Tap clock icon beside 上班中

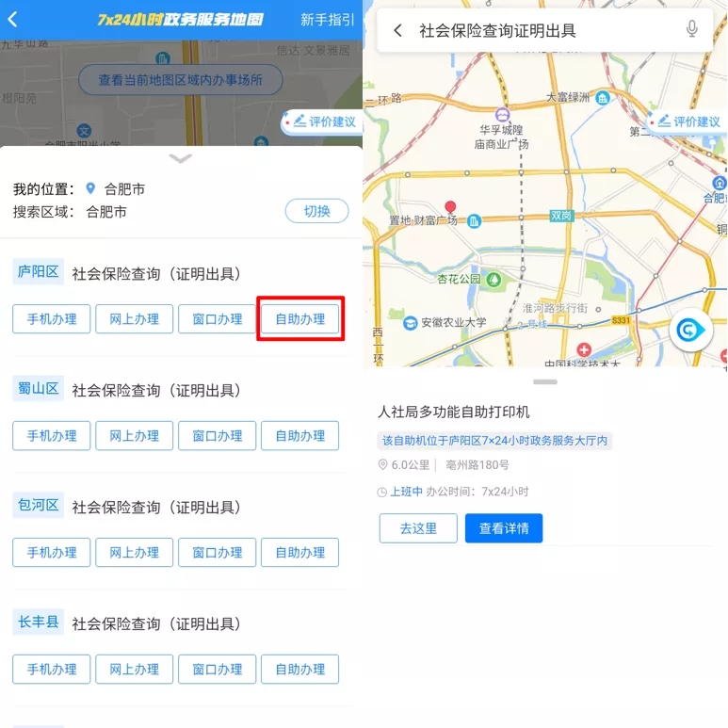[382, 493]
